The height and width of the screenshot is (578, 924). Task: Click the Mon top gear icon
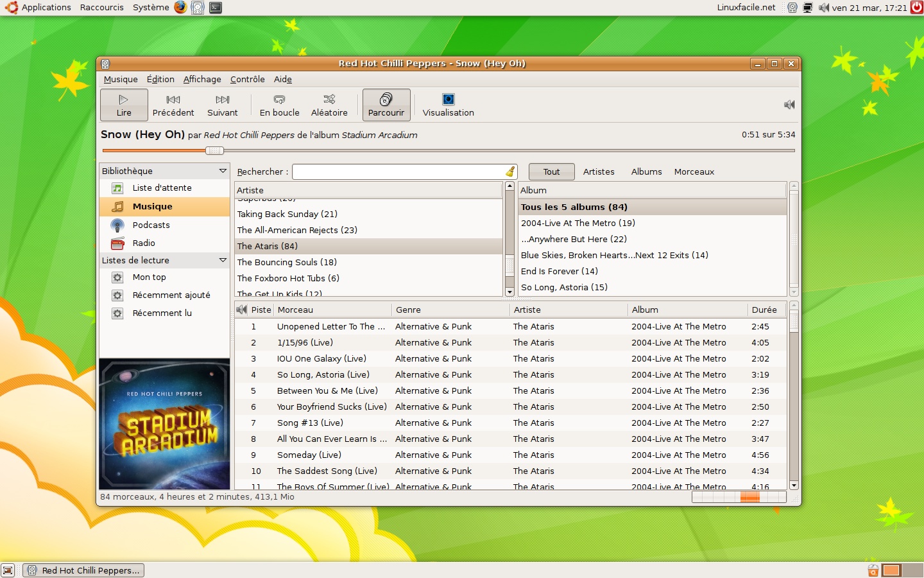[x=117, y=277]
